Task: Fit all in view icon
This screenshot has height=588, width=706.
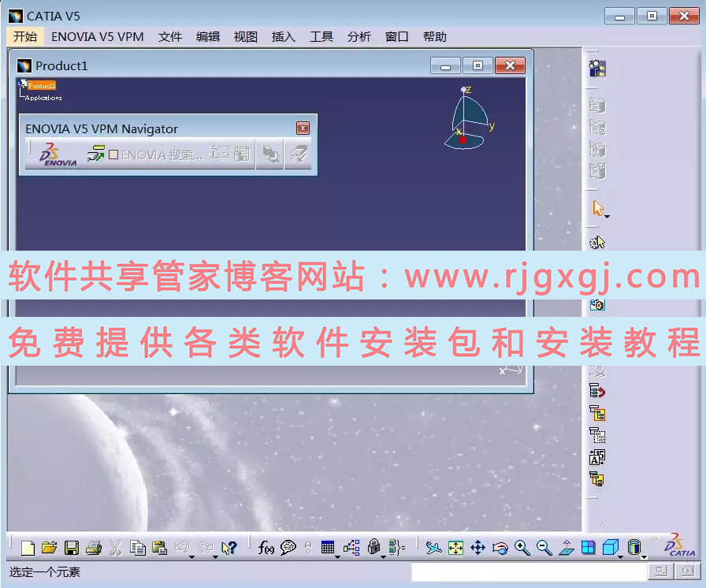Action: click(x=455, y=548)
